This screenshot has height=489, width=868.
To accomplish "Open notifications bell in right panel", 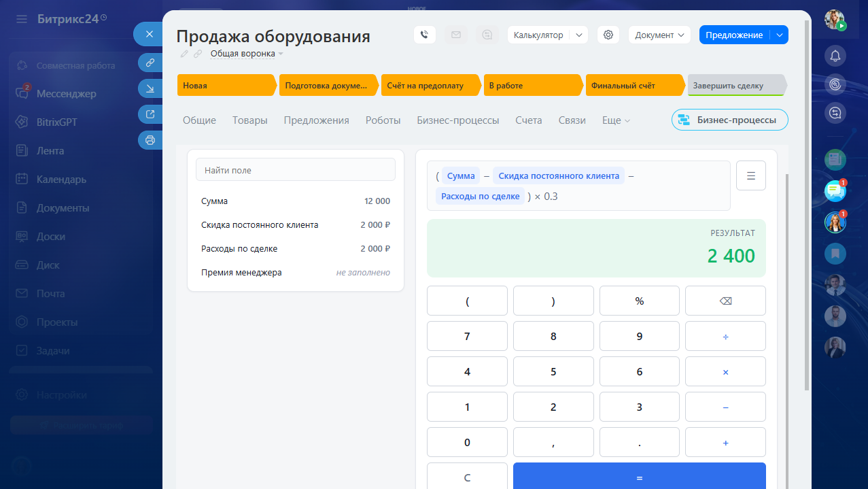I will coord(835,55).
